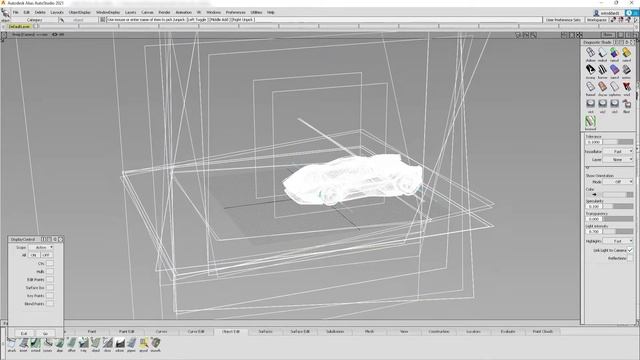Switch to the Curve Edit shelf tab
640x360 pixels.
pos(196,331)
